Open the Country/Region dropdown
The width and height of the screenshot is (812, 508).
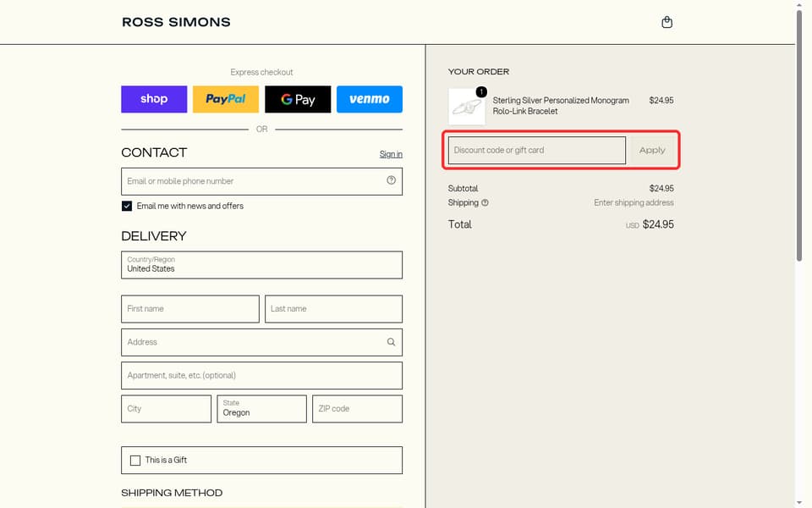pyautogui.click(x=261, y=265)
